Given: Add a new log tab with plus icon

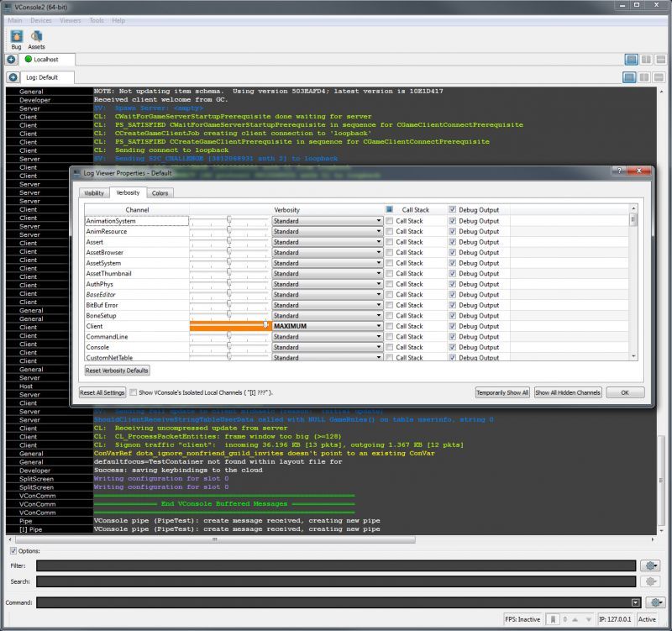Looking at the screenshot, I should 13,77.
